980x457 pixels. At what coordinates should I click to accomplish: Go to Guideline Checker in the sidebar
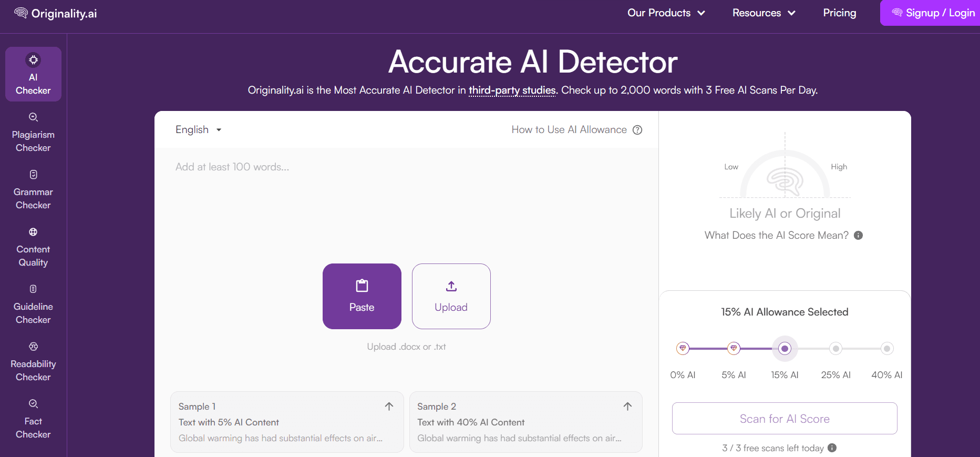point(33,304)
